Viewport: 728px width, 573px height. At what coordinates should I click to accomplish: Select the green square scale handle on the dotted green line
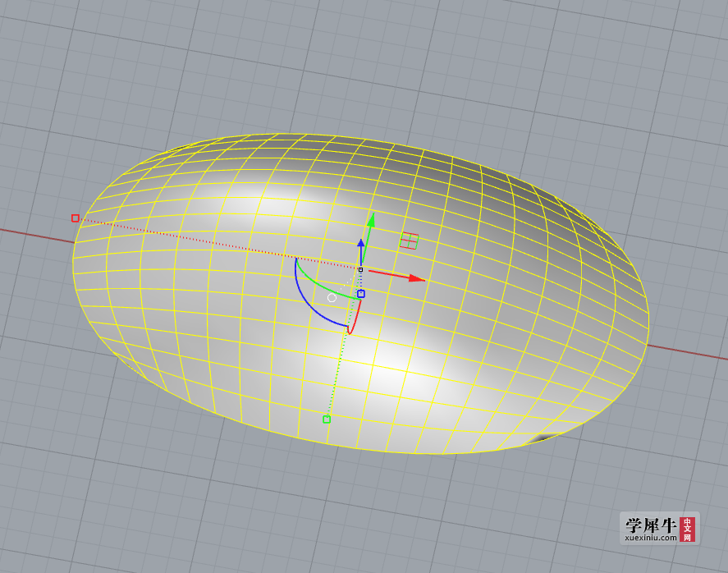tap(327, 419)
